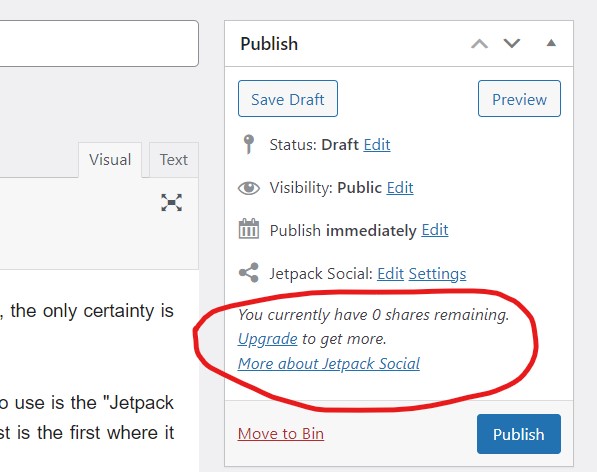Follow the Upgrade link for more shares

[x=268, y=339]
